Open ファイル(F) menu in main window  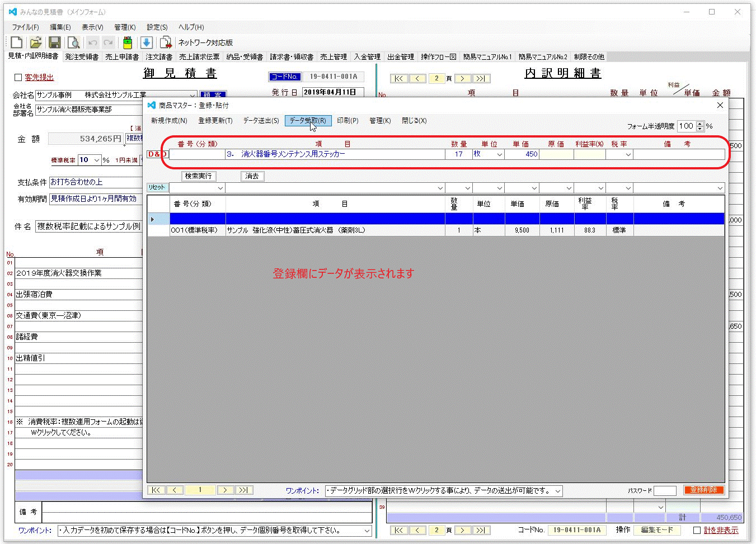(26, 27)
